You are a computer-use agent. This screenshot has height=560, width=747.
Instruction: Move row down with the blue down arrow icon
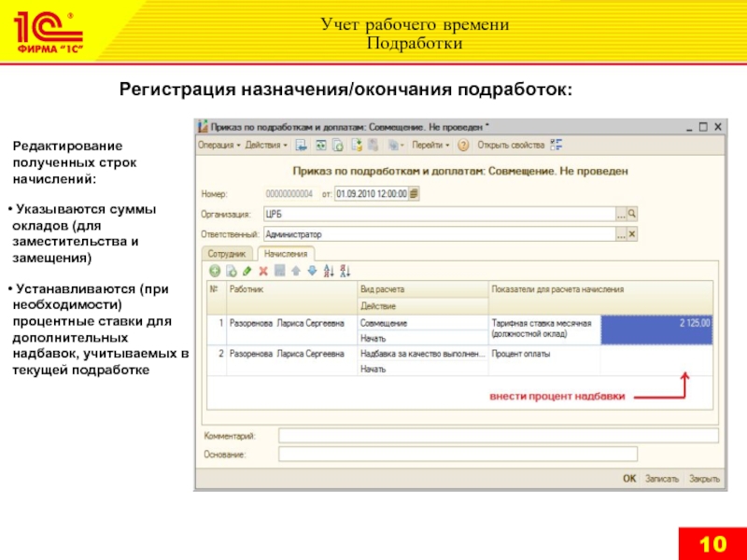coord(312,271)
